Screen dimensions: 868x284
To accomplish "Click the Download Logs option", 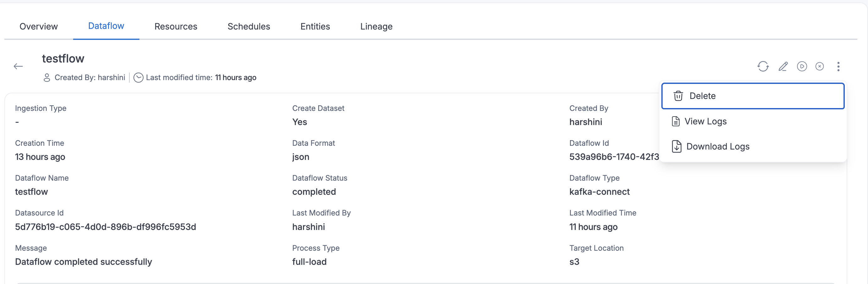I will 718,146.
